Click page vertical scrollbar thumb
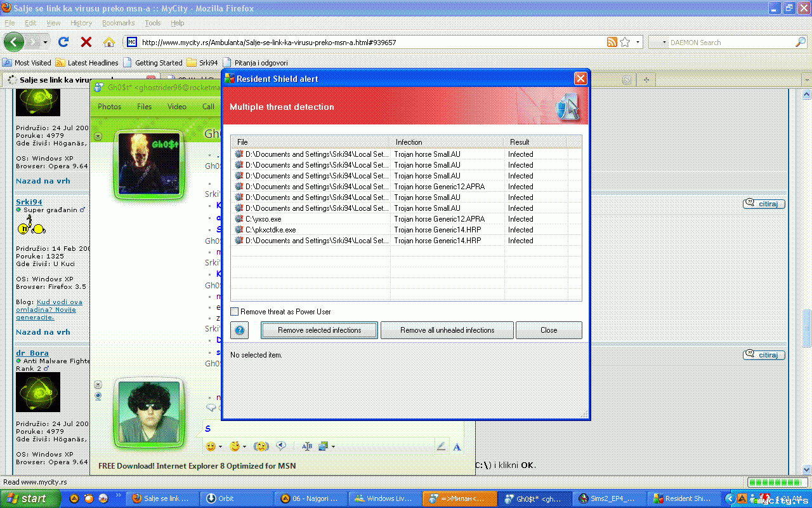 point(807,327)
